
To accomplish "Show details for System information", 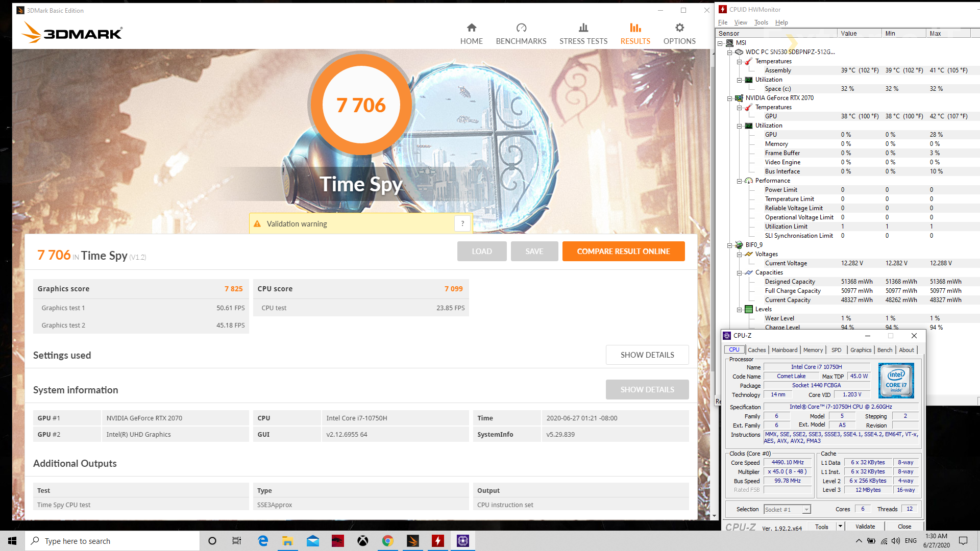I will 647,389.
